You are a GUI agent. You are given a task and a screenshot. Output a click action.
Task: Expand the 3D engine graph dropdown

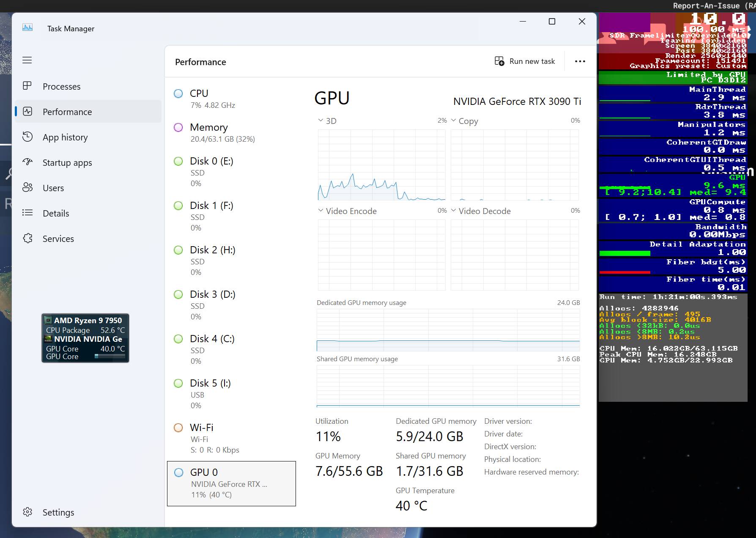point(320,121)
